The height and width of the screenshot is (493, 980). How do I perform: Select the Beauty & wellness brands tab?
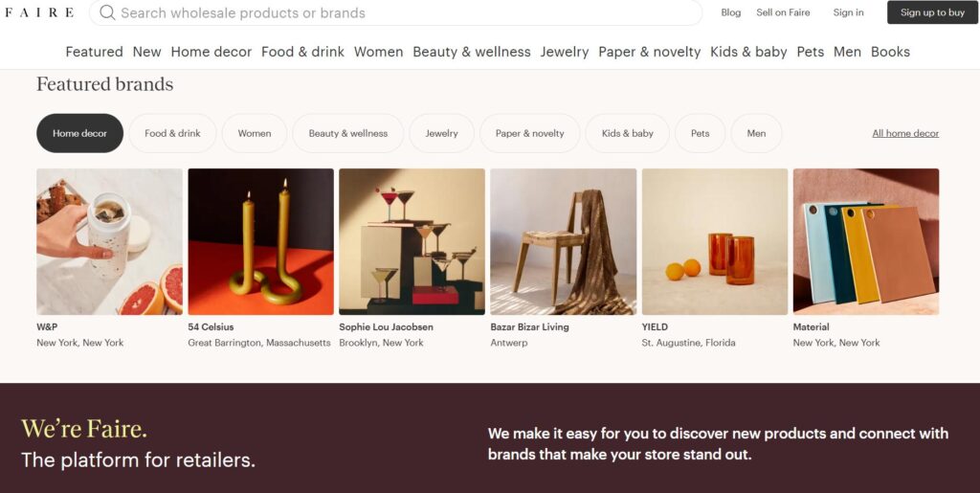pos(347,133)
